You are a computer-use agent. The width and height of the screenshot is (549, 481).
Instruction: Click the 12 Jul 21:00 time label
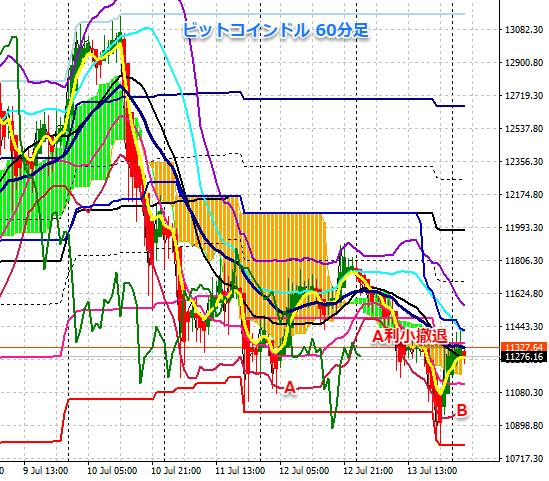coord(368,470)
